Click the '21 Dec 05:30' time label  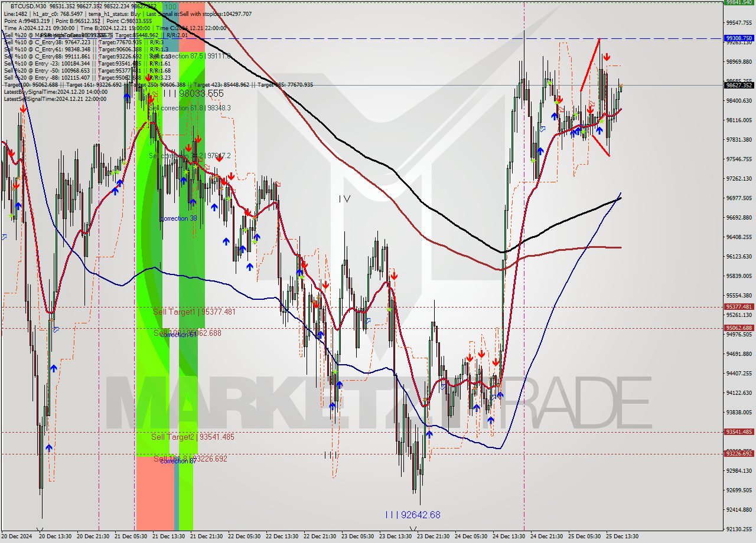tap(131, 537)
